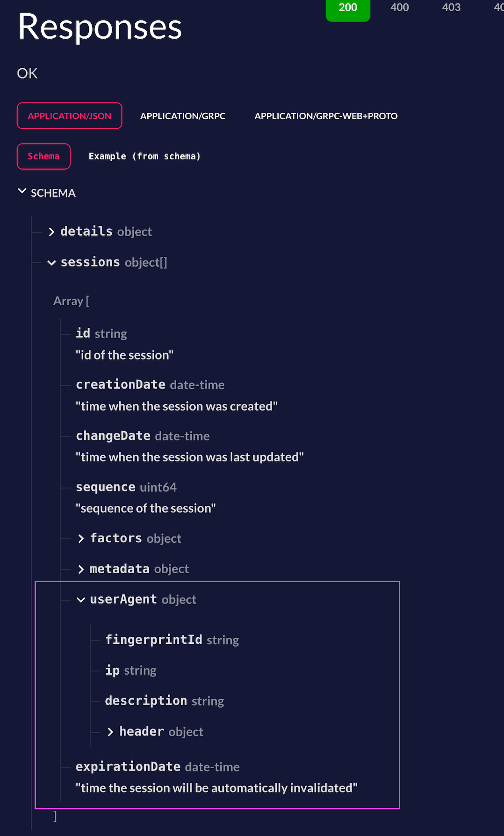The height and width of the screenshot is (836, 504).
Task: Click the userAgent property label
Action: pos(123,599)
